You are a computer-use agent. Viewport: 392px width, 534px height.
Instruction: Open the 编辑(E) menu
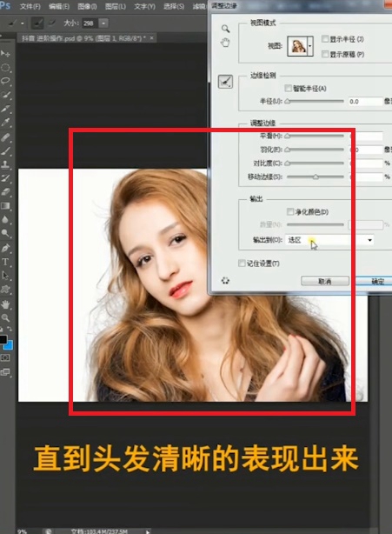59,6
